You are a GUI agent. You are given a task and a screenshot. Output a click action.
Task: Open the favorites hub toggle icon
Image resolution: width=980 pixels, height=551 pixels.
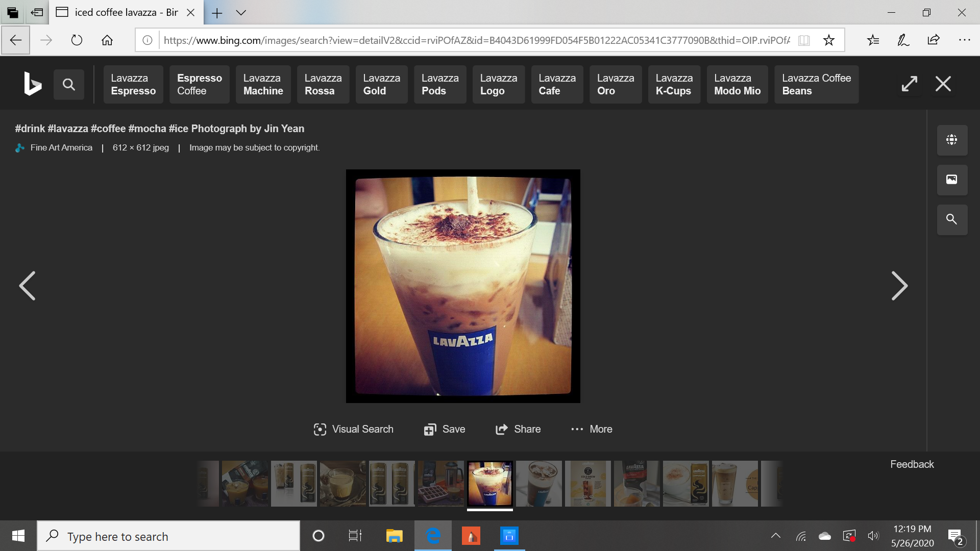click(873, 40)
